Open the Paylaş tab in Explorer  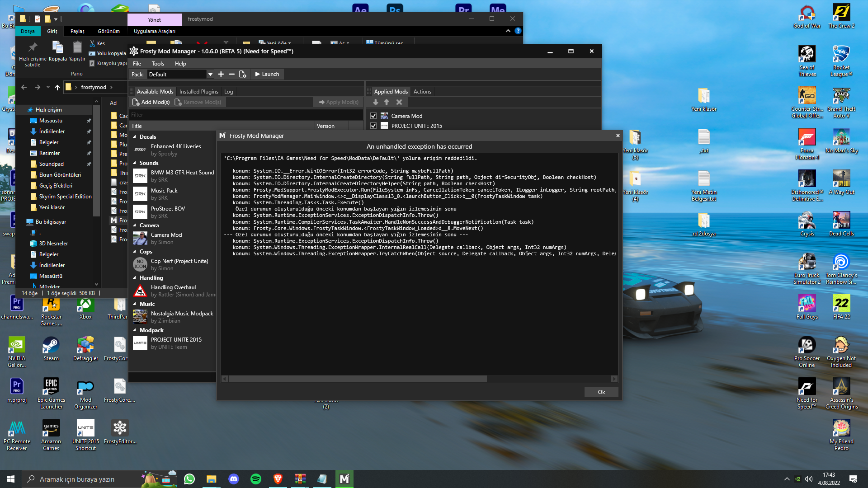pyautogui.click(x=77, y=31)
